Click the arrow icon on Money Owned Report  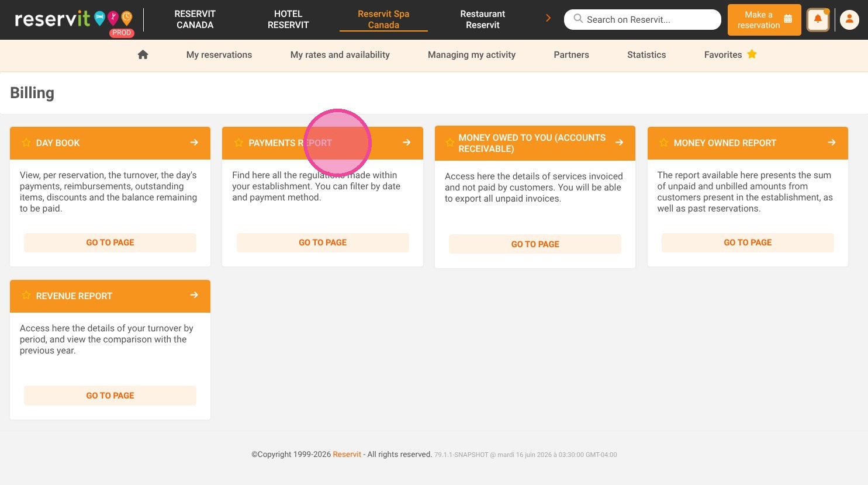831,143
